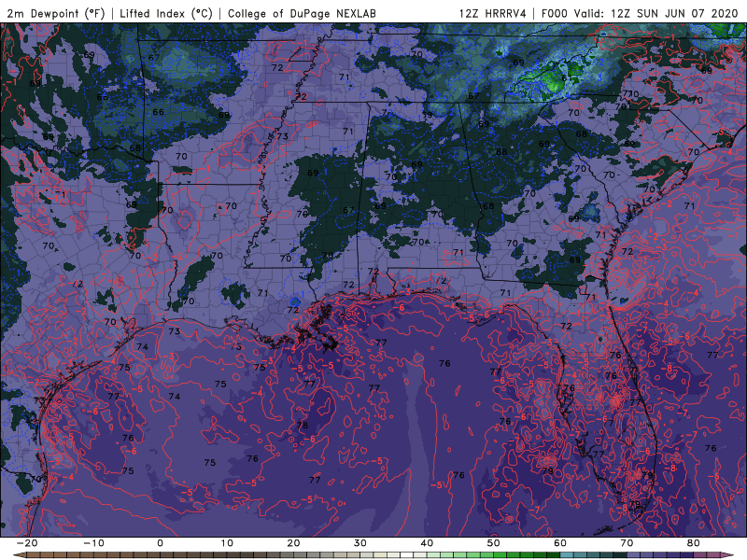
Task: Click the -10 tick label on the color scale
Action: (93, 543)
